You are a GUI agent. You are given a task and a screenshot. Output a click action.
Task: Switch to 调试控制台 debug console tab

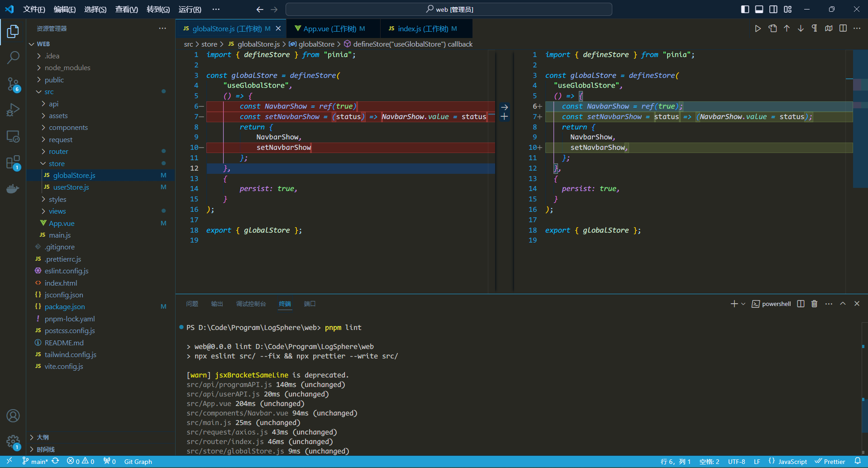click(x=251, y=304)
